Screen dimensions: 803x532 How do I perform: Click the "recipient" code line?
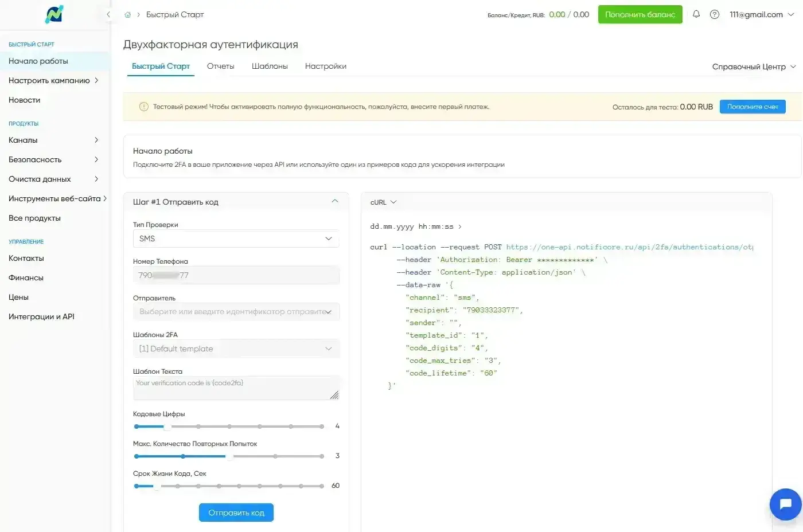tap(464, 310)
